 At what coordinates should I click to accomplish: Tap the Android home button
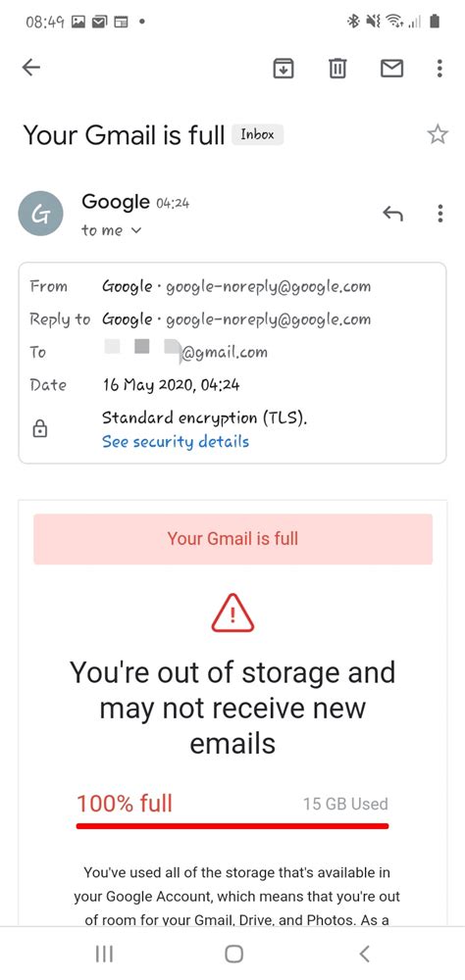[233, 954]
